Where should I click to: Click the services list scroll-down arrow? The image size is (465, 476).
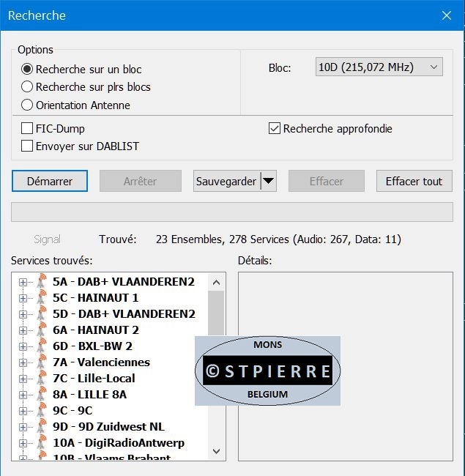tap(217, 451)
